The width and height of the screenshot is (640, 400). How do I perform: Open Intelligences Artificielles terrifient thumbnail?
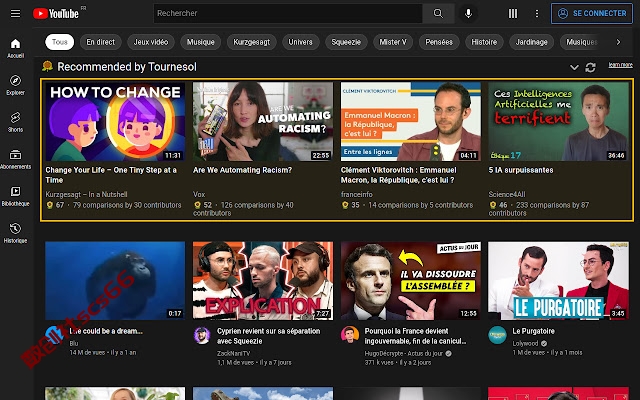coord(559,122)
